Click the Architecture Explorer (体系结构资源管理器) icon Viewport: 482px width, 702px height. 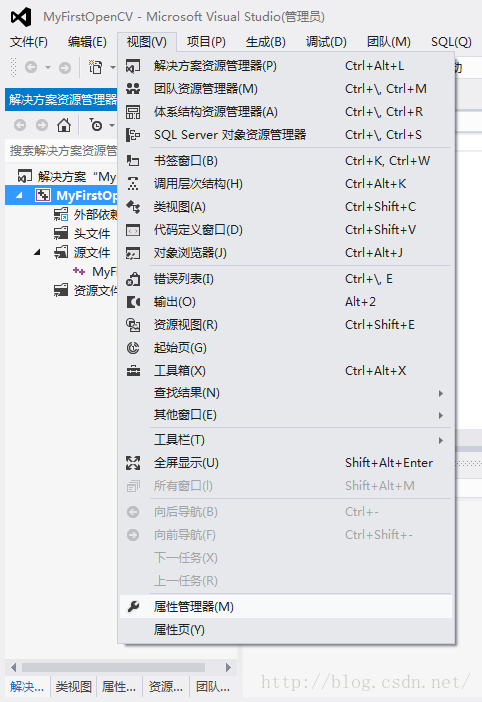(x=133, y=112)
